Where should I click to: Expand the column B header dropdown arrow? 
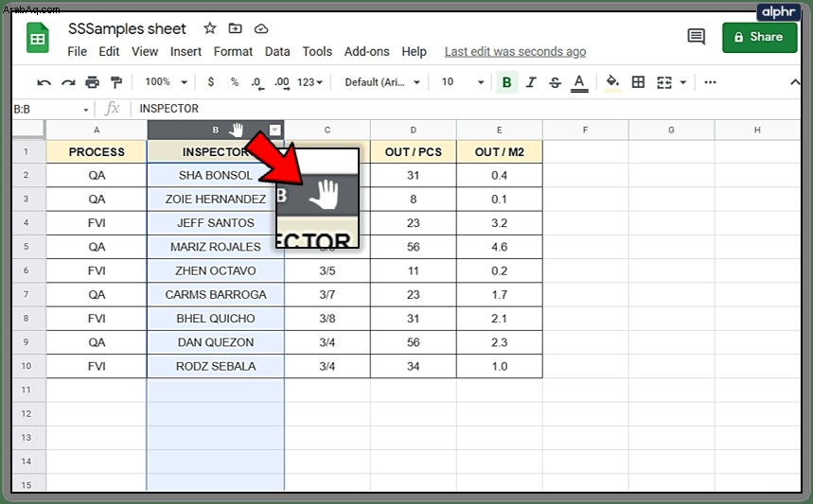[x=274, y=130]
